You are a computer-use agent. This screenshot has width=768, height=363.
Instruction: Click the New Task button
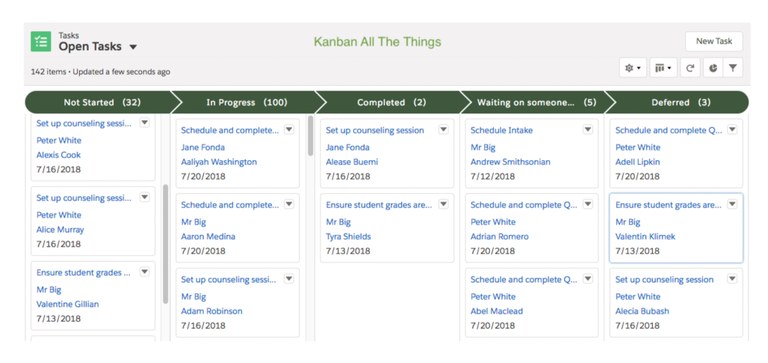(x=714, y=41)
